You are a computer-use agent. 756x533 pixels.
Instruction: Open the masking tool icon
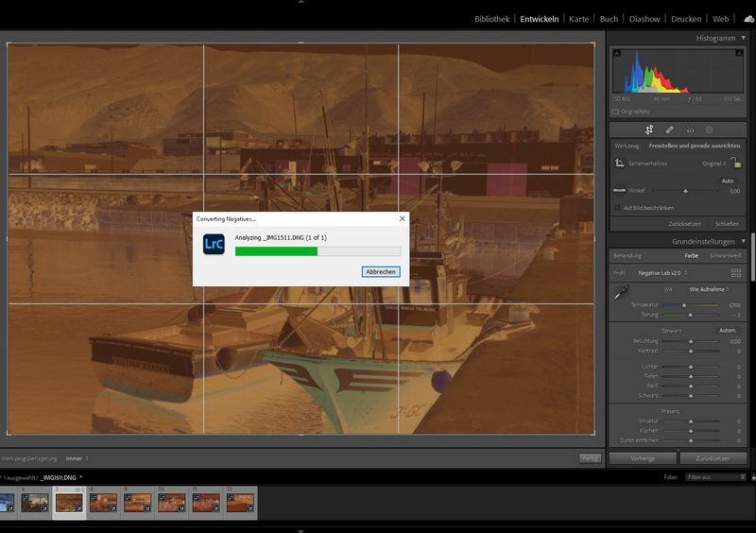[x=710, y=129]
